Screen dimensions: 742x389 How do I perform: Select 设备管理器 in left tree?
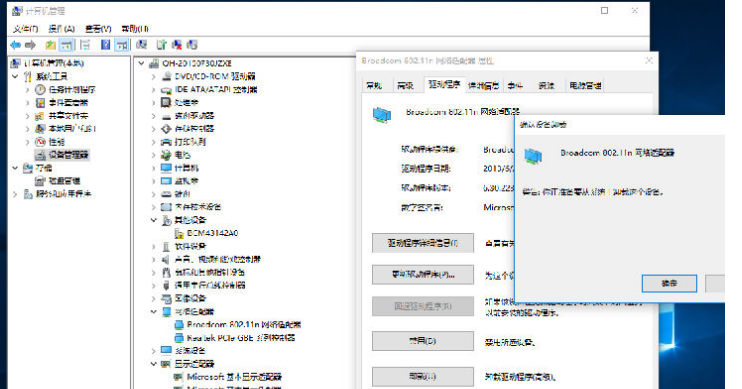click(68, 155)
